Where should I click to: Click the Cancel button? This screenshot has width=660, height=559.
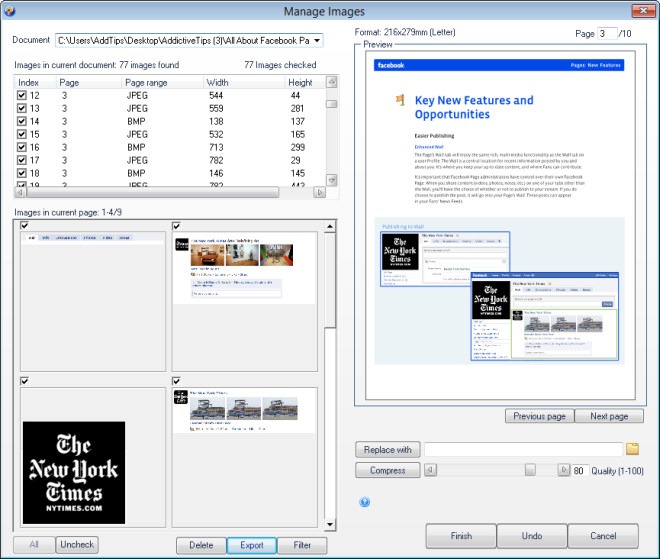603,536
